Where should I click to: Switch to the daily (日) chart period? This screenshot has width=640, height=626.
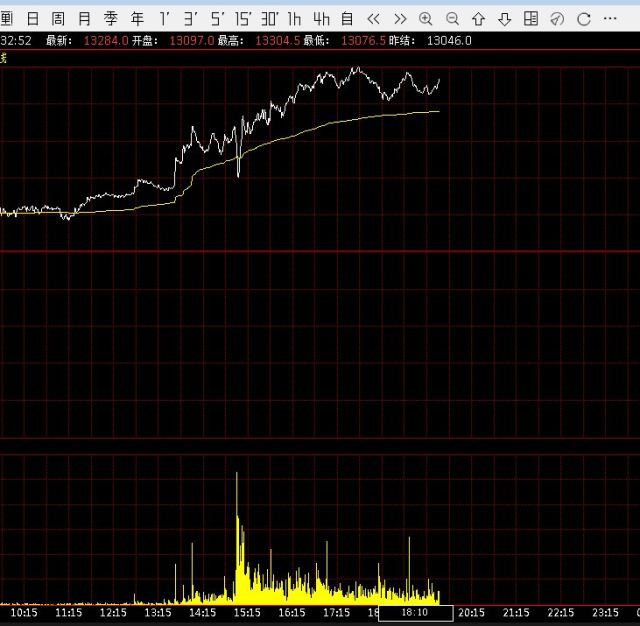click(33, 19)
